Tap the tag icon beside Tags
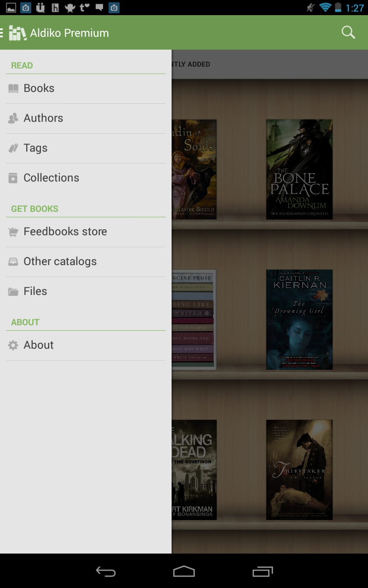The width and height of the screenshot is (368, 588). point(13,148)
